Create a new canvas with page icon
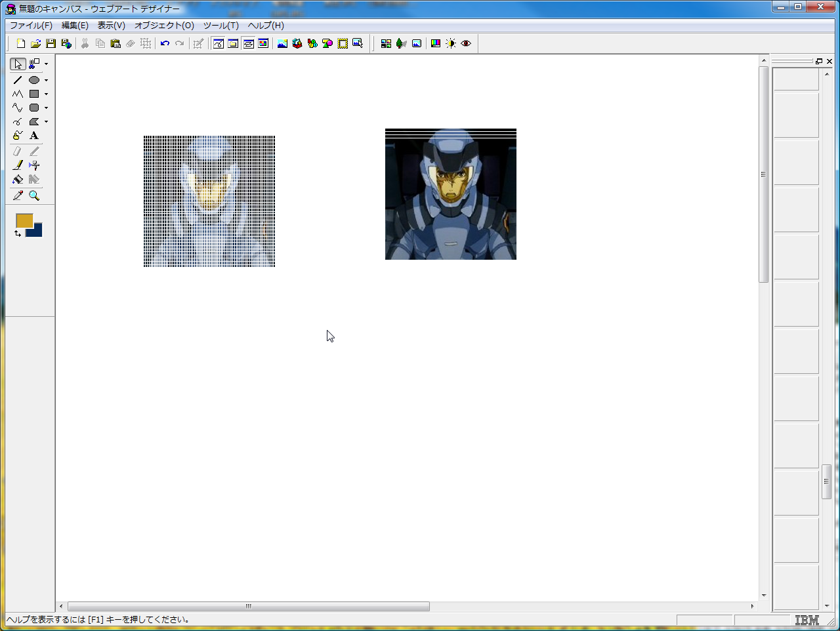The image size is (840, 631). point(20,43)
